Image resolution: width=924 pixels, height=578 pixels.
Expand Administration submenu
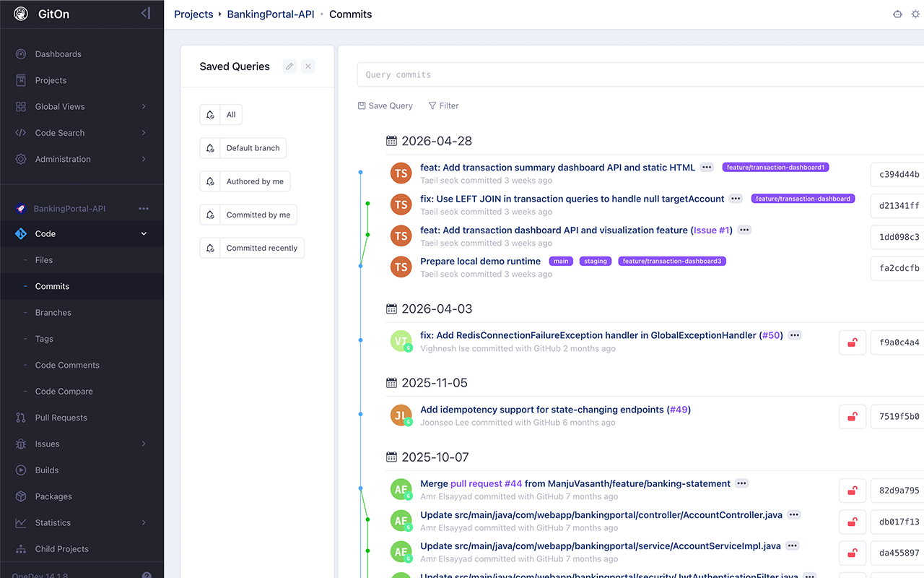coord(144,159)
